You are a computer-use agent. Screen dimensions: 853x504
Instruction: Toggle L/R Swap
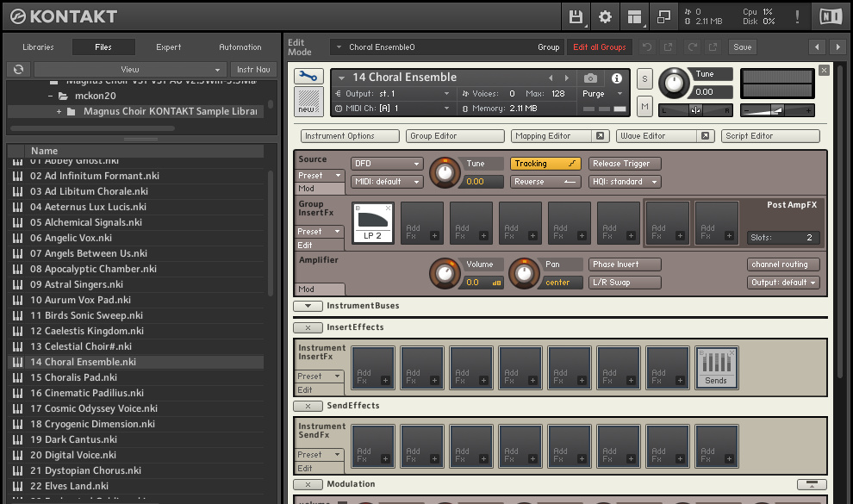point(625,283)
